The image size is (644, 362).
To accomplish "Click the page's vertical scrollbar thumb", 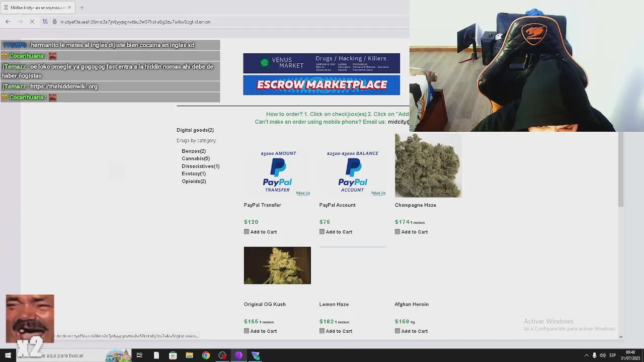I will click(x=621, y=168).
